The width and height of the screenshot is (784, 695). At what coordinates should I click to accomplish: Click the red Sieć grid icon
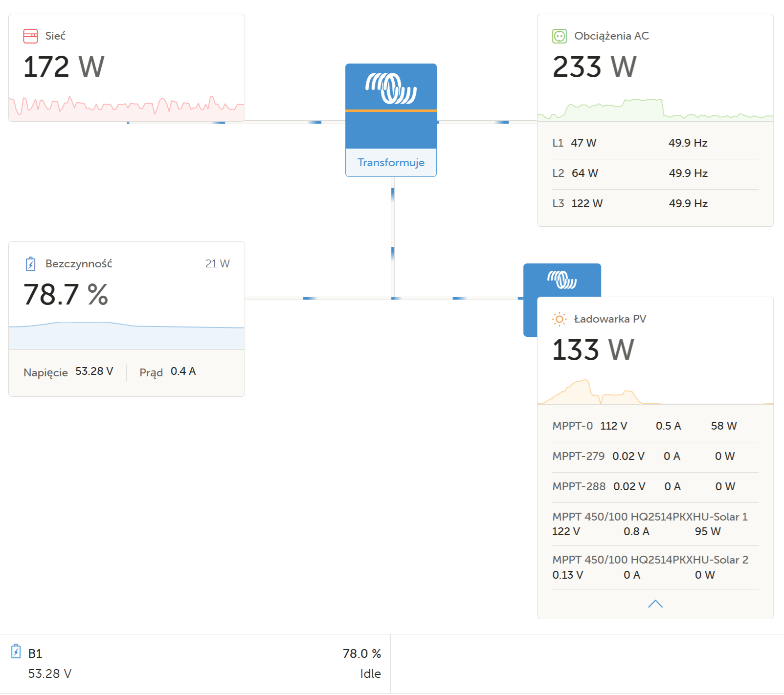tap(30, 36)
